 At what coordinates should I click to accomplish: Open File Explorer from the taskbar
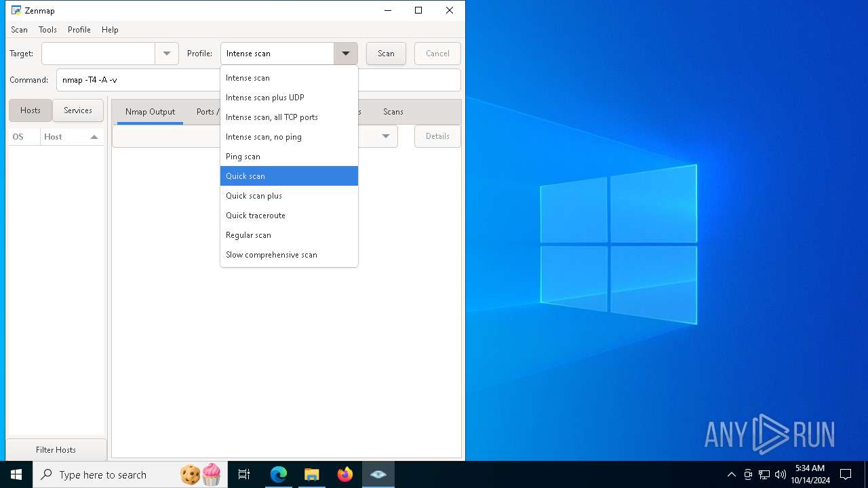click(311, 474)
